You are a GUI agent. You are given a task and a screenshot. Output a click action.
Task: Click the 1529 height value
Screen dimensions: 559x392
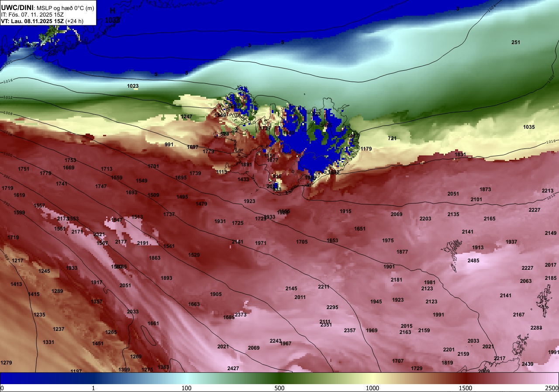coord(194,255)
